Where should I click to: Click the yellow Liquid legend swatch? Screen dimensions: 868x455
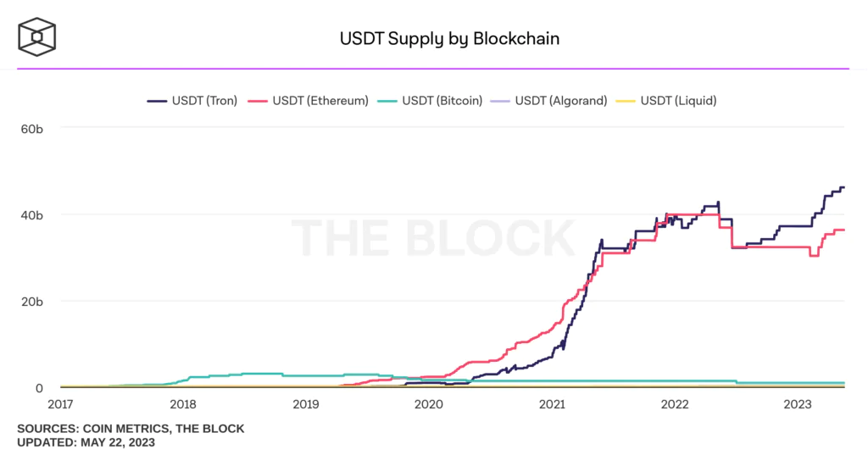(x=626, y=102)
